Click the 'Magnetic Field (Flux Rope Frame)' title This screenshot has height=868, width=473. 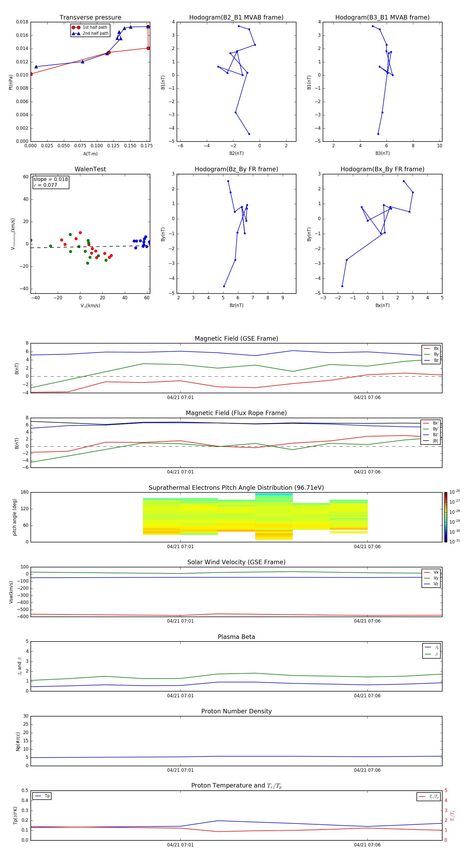coord(236,413)
